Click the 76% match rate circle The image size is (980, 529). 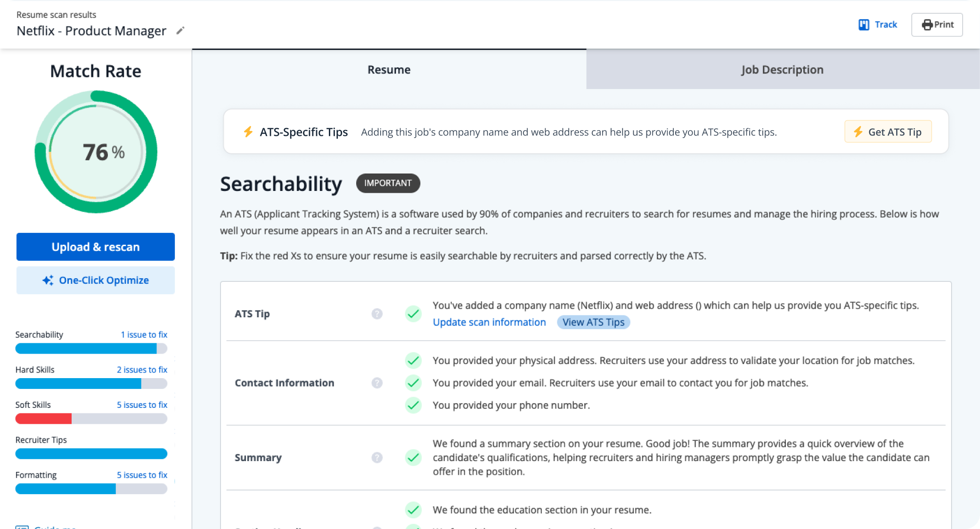point(96,152)
